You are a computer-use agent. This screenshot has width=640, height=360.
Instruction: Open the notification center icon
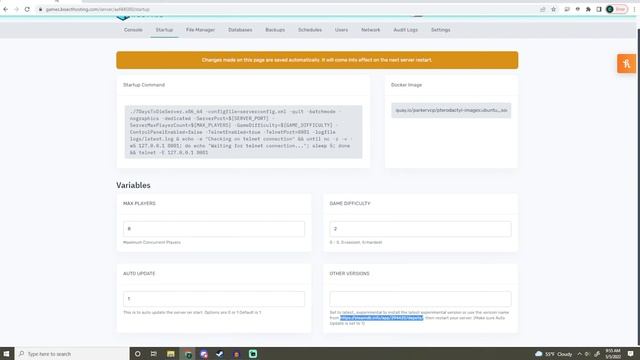(x=631, y=353)
